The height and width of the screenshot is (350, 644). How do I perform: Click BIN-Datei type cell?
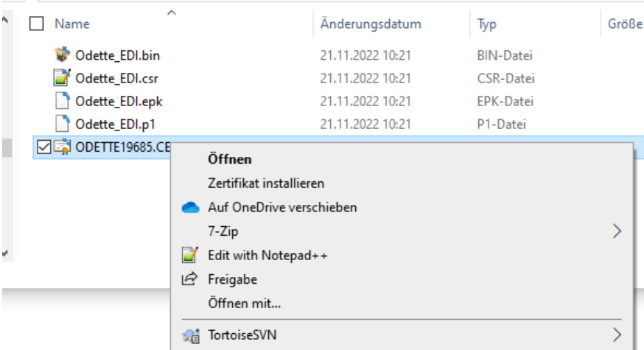(505, 55)
